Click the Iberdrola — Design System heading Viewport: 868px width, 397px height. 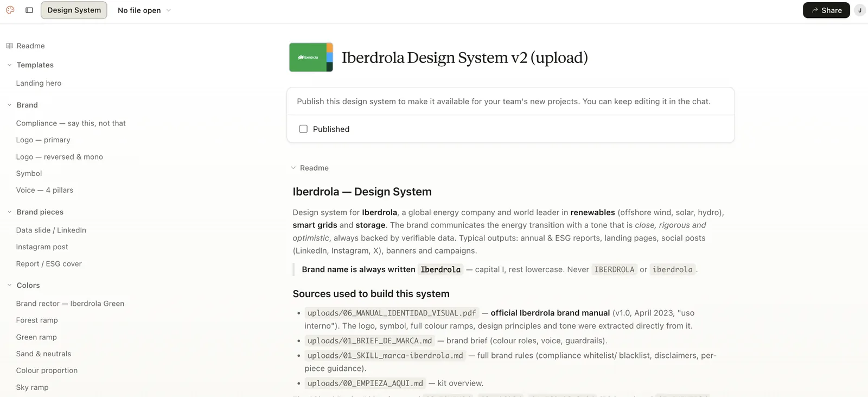tap(362, 192)
